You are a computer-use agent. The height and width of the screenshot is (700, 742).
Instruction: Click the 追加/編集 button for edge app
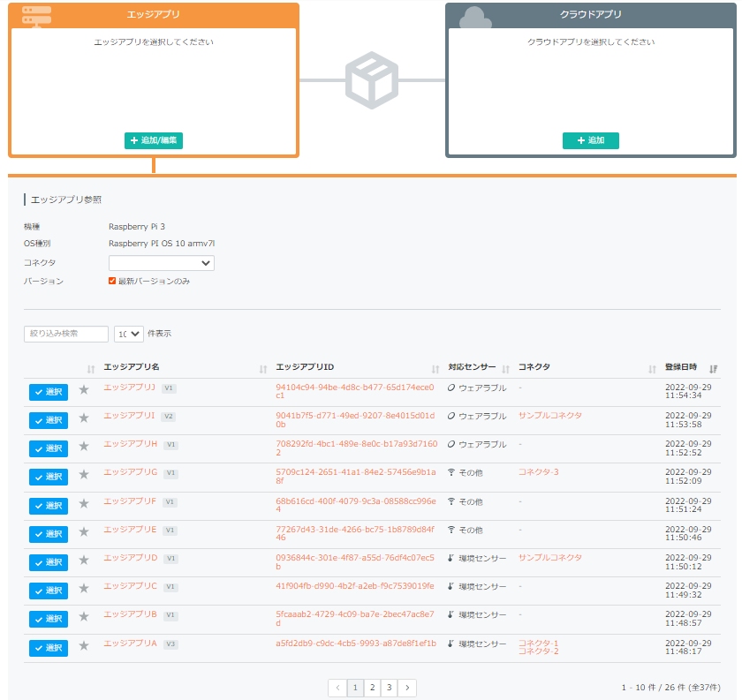point(154,140)
